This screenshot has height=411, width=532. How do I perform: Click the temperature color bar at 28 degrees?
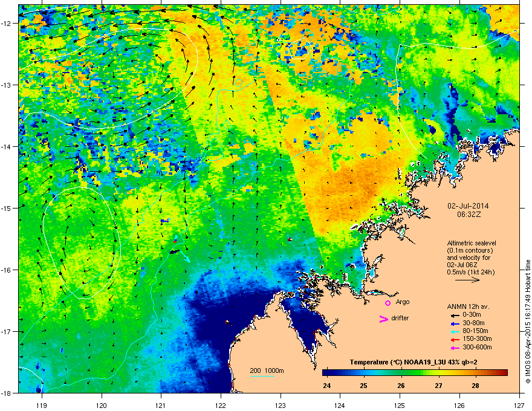475,373
